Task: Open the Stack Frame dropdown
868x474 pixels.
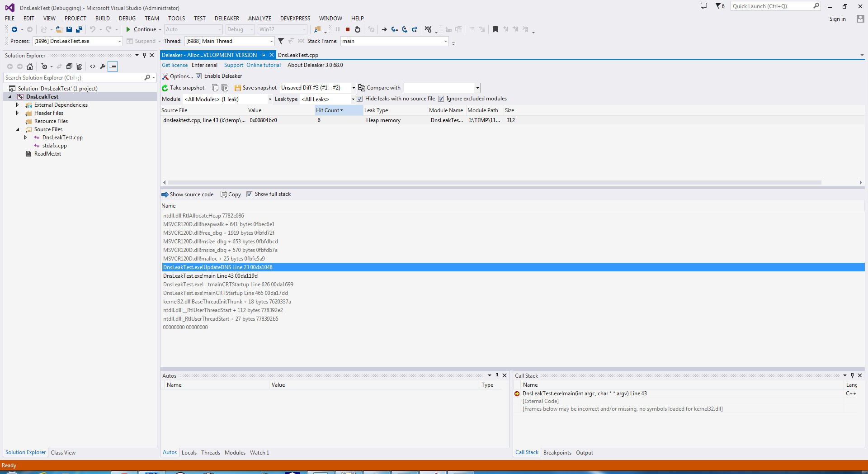Action: click(394, 41)
